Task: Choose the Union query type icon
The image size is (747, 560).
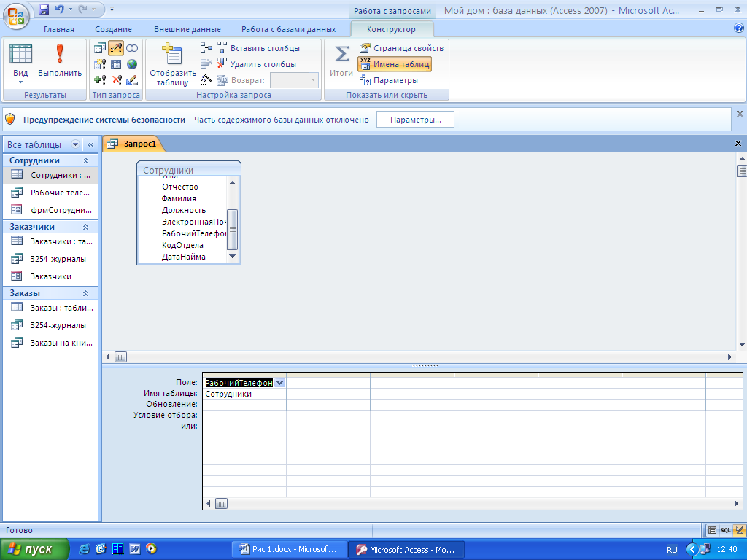Action: [x=132, y=48]
